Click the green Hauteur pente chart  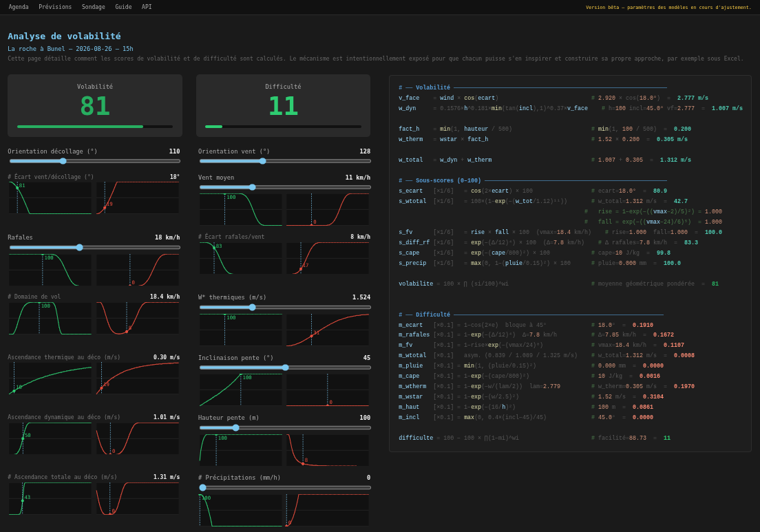coord(241,449)
